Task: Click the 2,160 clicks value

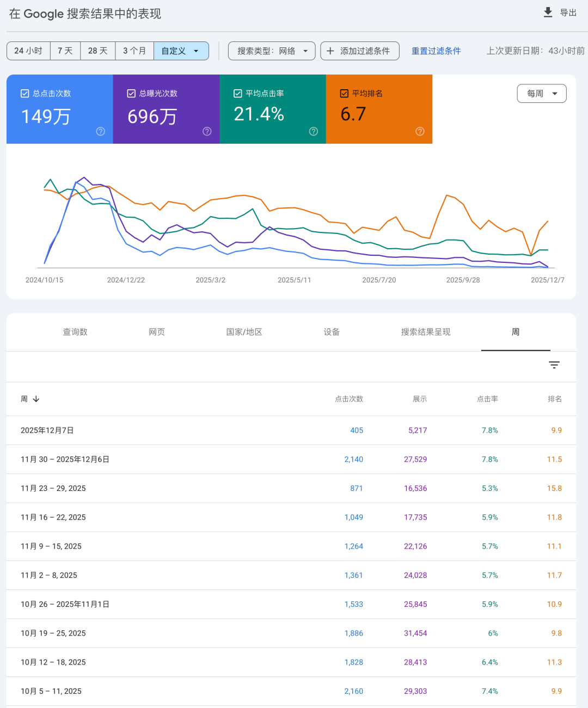Action: coord(354,691)
